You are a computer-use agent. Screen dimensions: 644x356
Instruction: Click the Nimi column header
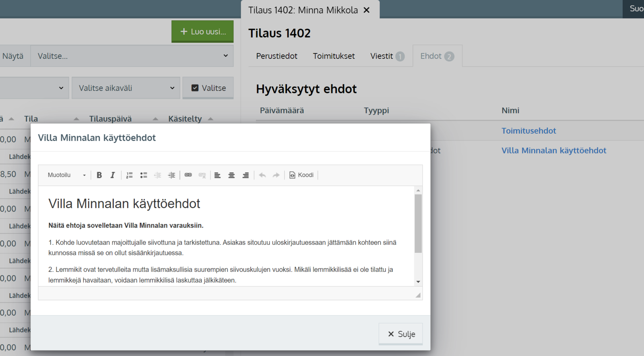(x=510, y=110)
